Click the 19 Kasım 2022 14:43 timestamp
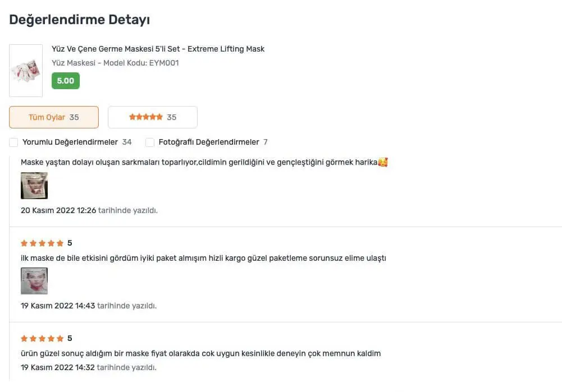The image size is (562, 392). click(58, 306)
